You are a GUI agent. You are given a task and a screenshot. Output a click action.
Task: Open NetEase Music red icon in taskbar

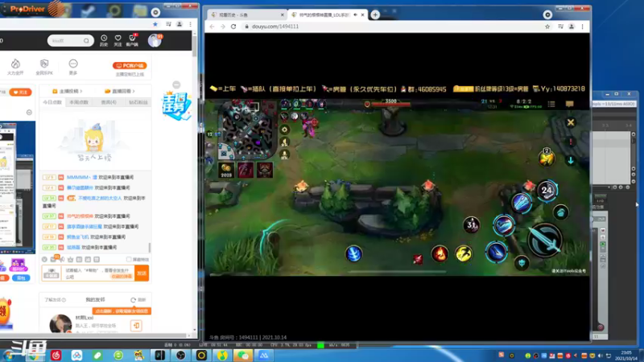(x=56, y=355)
